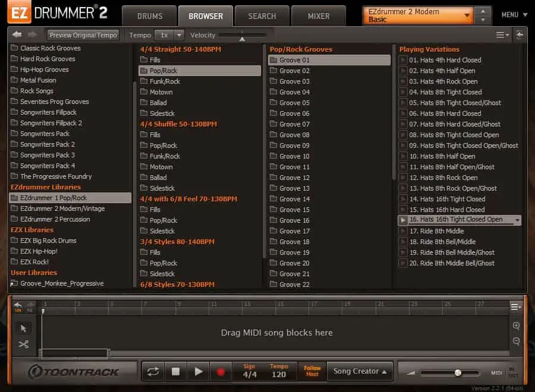
Task: Open Motown under 4/4 Shuffle 50-130BPM
Action: coord(156,167)
